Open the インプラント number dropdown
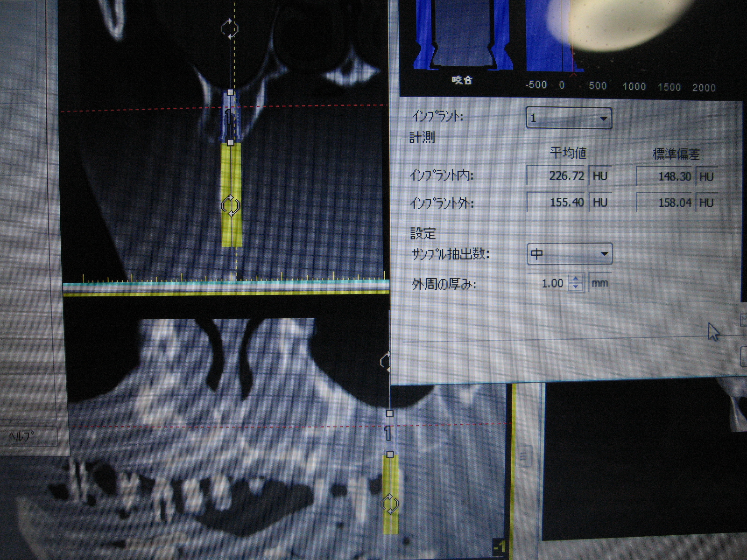747x560 pixels. (568, 118)
